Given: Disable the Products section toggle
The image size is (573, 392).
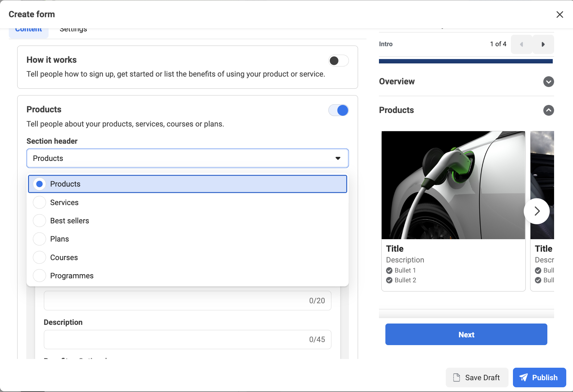Looking at the screenshot, I should click(338, 110).
